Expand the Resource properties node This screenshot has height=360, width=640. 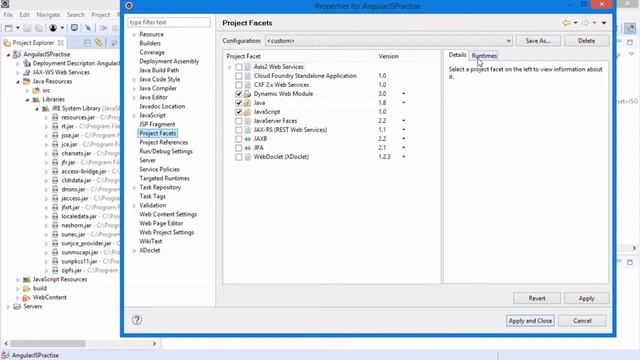coord(134,35)
